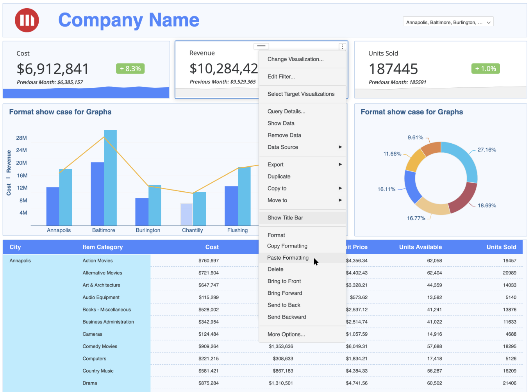Select Paste Formatting from context menu
This screenshot has width=532, height=392.
pos(288,258)
